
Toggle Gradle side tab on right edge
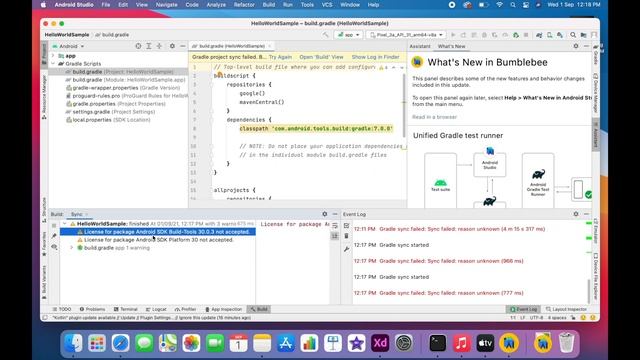pos(596,55)
